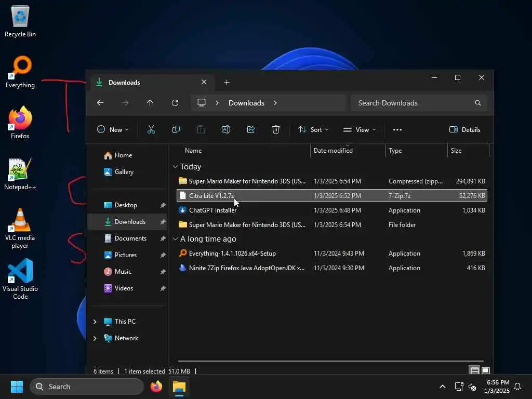Click Downloads breadcrumb in address bar
532x399 pixels.
click(246, 103)
